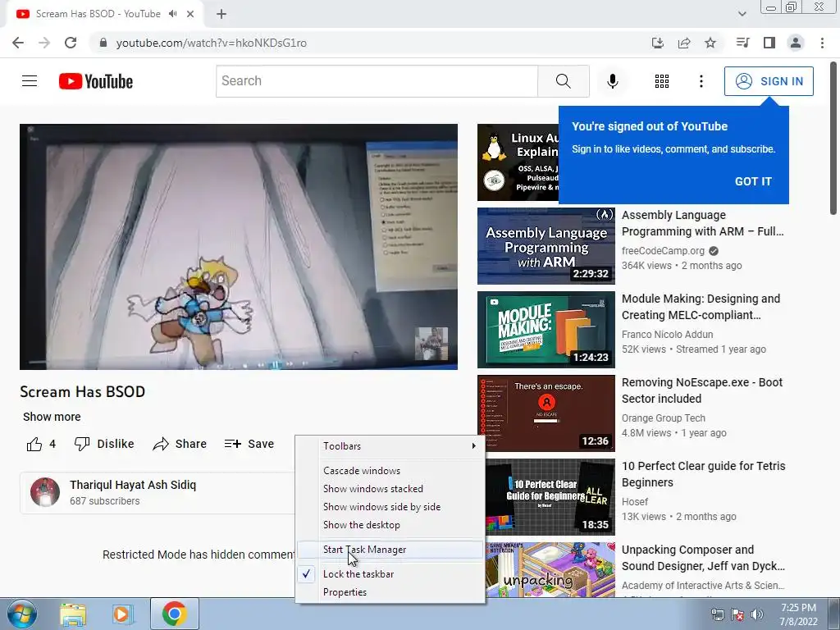The height and width of the screenshot is (630, 840).
Task: Mute the tab via speaker icon
Action: click(x=172, y=14)
